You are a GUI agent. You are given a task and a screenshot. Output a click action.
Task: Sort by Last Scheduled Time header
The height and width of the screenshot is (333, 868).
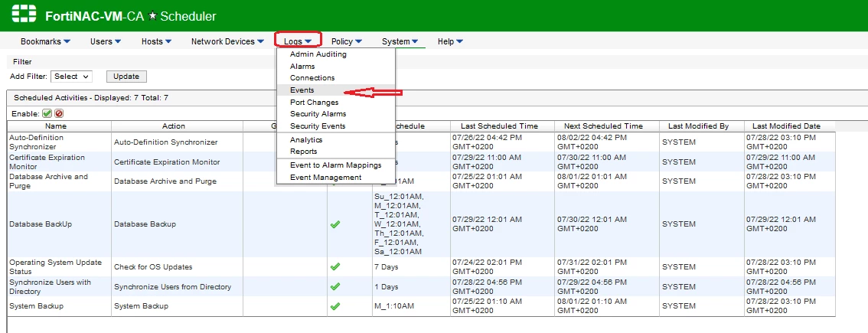[x=503, y=126]
